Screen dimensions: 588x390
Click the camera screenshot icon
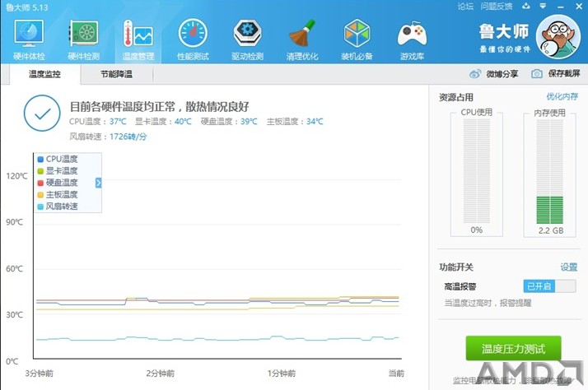point(537,74)
